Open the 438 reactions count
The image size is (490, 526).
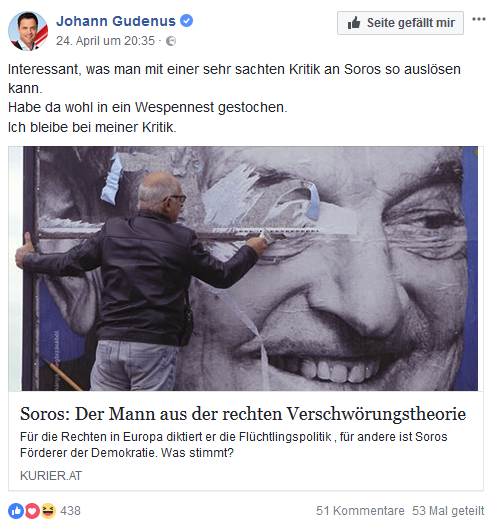pyautogui.click(x=70, y=511)
